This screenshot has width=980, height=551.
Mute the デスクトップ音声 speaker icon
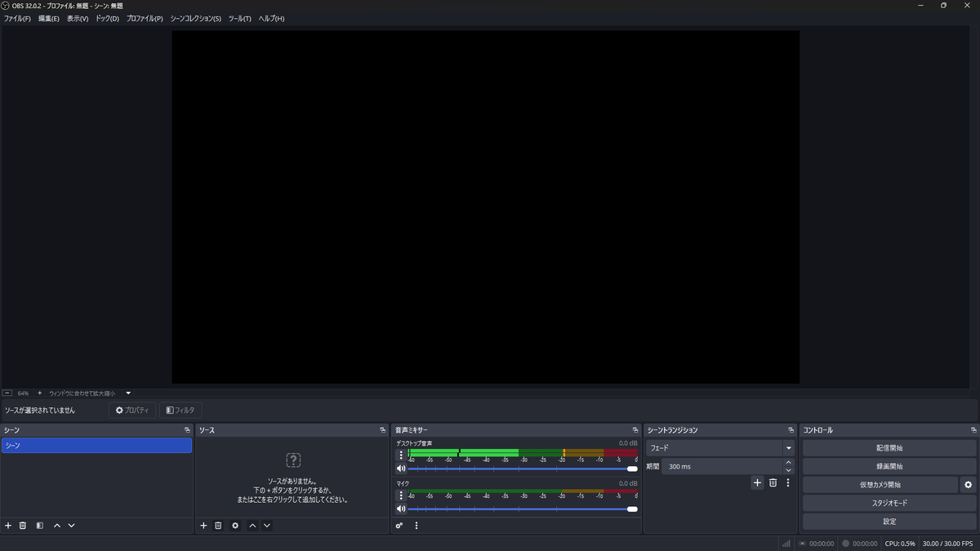[401, 469]
